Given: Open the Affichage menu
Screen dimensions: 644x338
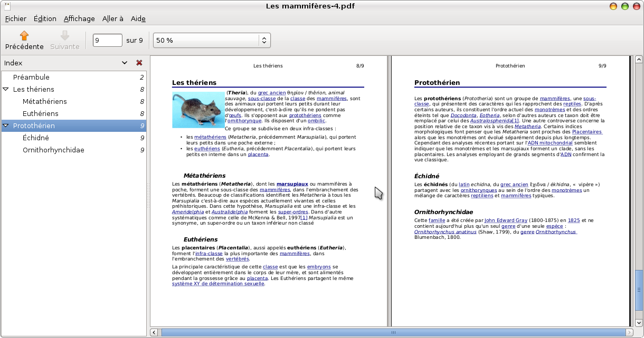Looking at the screenshot, I should [x=79, y=18].
